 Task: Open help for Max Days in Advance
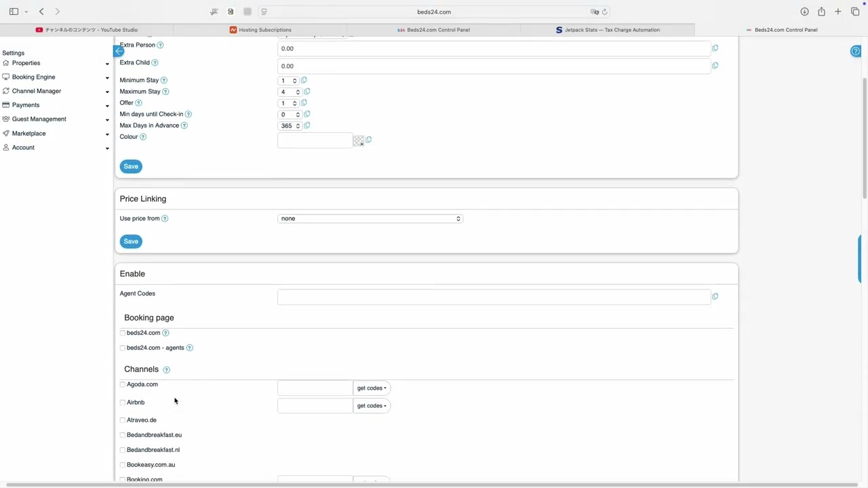[x=184, y=125]
